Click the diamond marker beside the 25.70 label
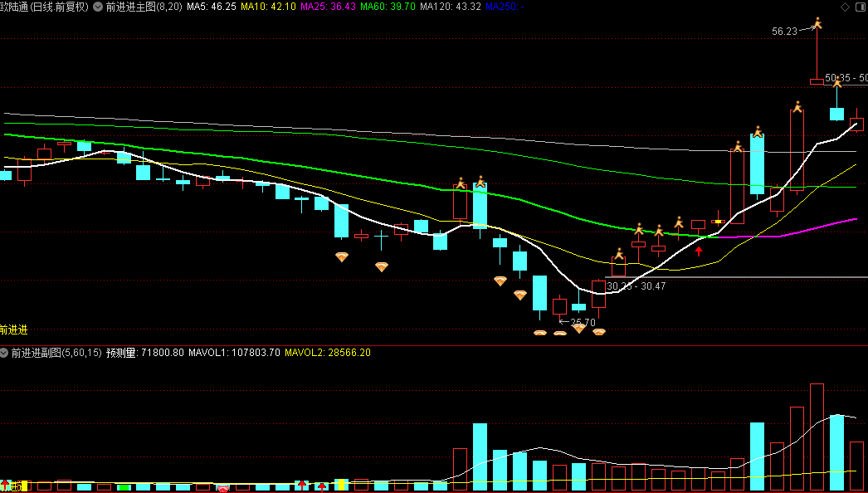The image size is (868, 493). 579,328
